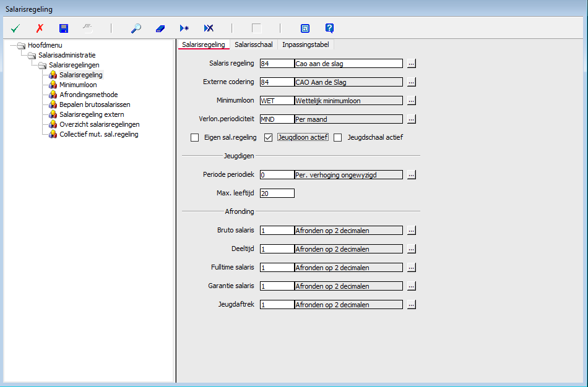Switch to the Salarisschaal tab
Viewport: 588px width, 387px height.
point(254,45)
